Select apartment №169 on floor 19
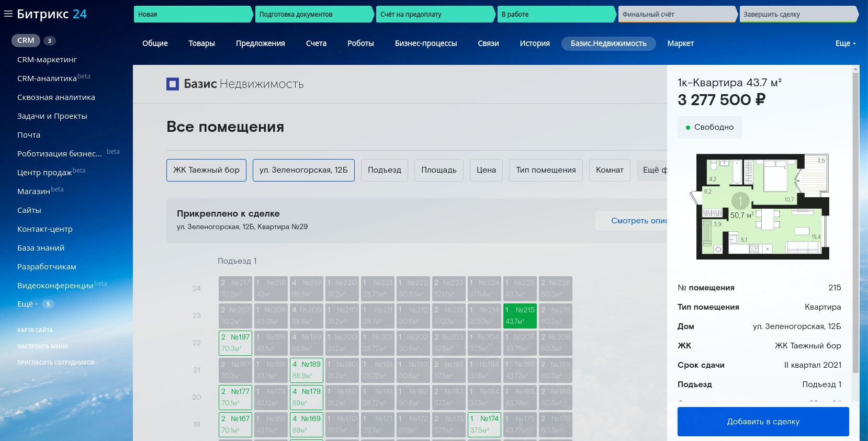This screenshot has width=868, height=441. [x=307, y=425]
